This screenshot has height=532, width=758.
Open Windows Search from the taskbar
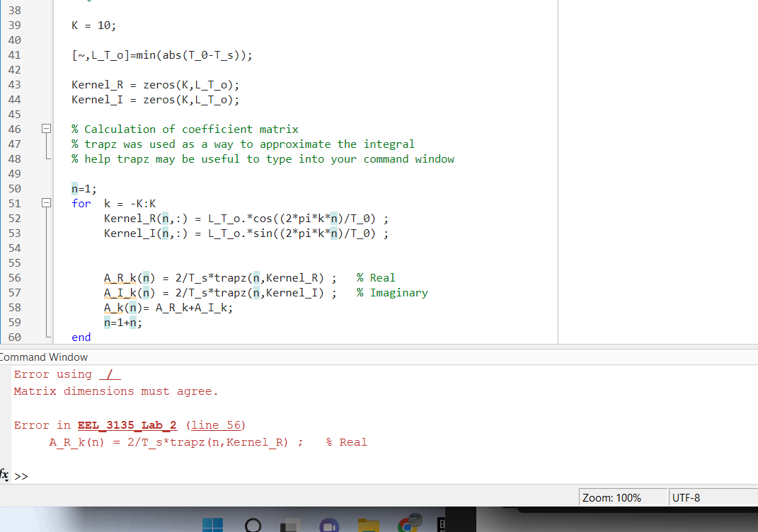coord(251,526)
